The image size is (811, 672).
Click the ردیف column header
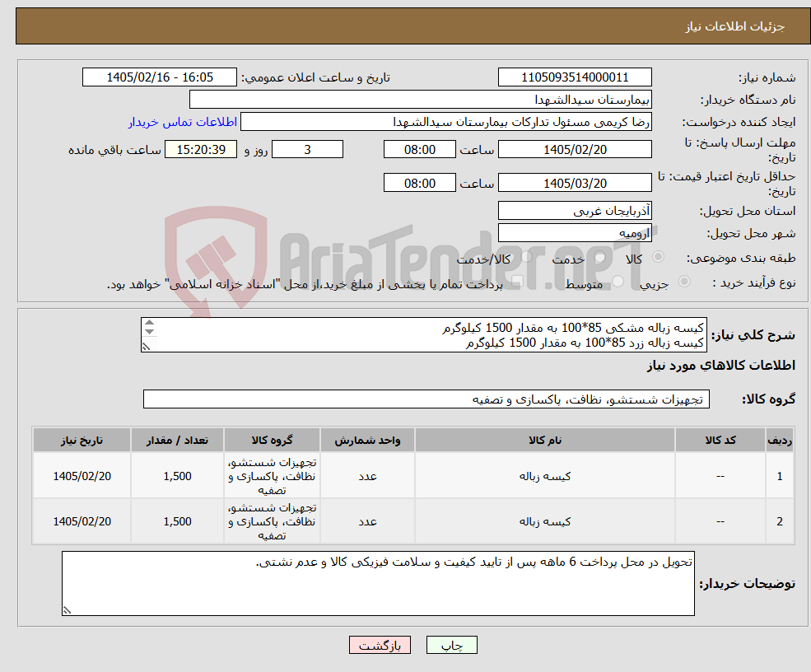point(780,440)
